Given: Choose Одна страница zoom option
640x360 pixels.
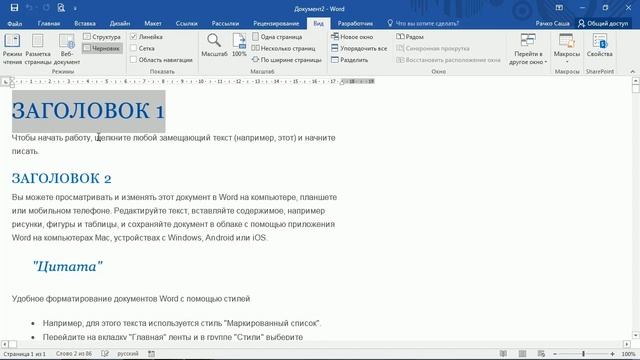Looking at the screenshot, I should click(278, 37).
